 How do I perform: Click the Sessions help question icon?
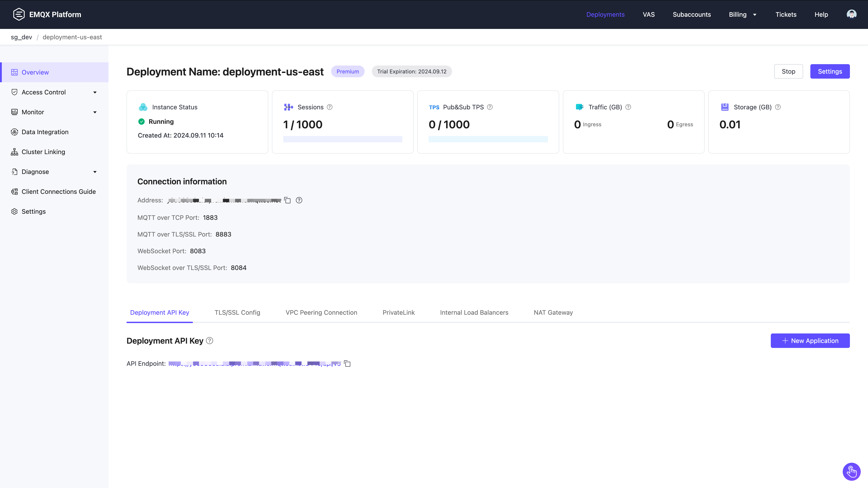[330, 107]
